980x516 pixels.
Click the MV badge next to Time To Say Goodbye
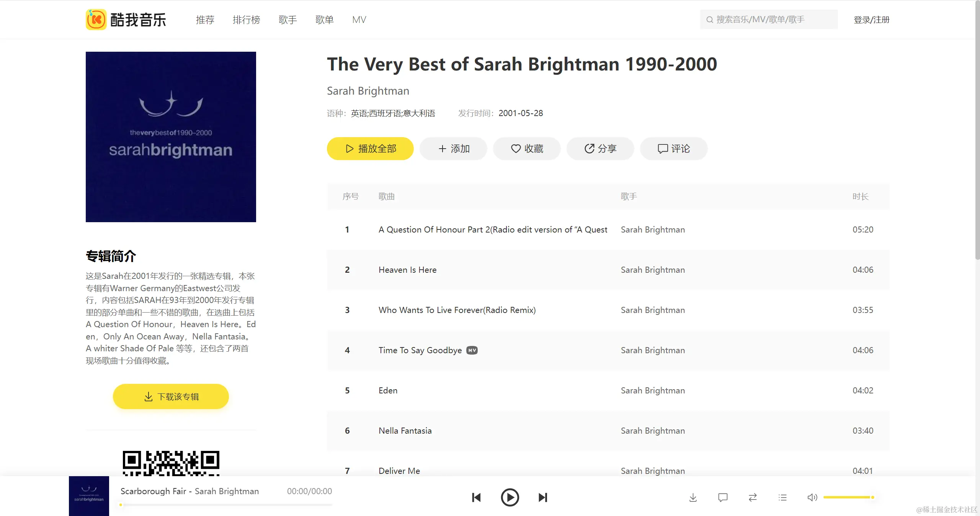tap(472, 350)
